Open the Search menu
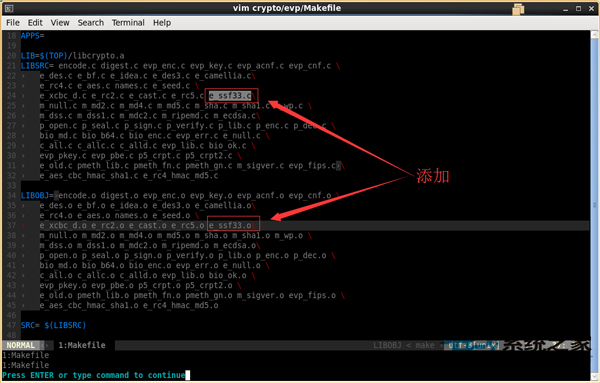 91,23
